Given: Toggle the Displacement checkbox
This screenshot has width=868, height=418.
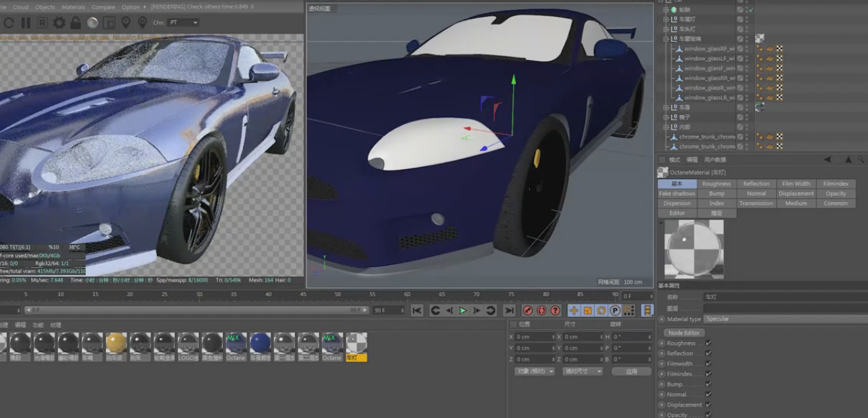Looking at the screenshot, I should (x=708, y=405).
